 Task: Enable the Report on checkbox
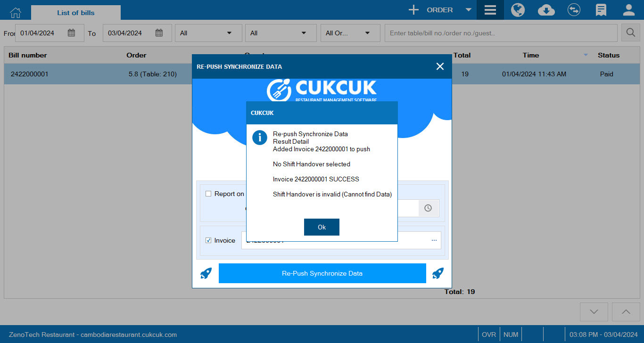pyautogui.click(x=208, y=193)
